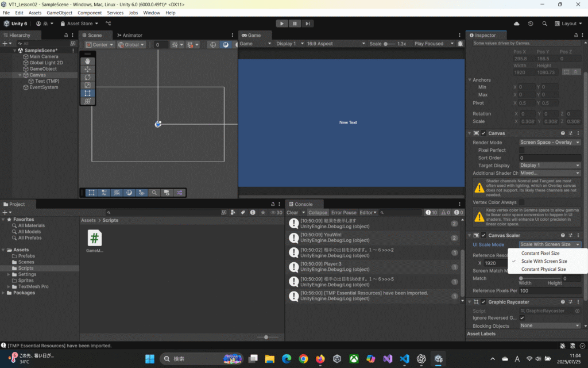This screenshot has height=368, width=588.
Task: Disable the Graphic Raycaster component checkbox
Action: point(483,302)
